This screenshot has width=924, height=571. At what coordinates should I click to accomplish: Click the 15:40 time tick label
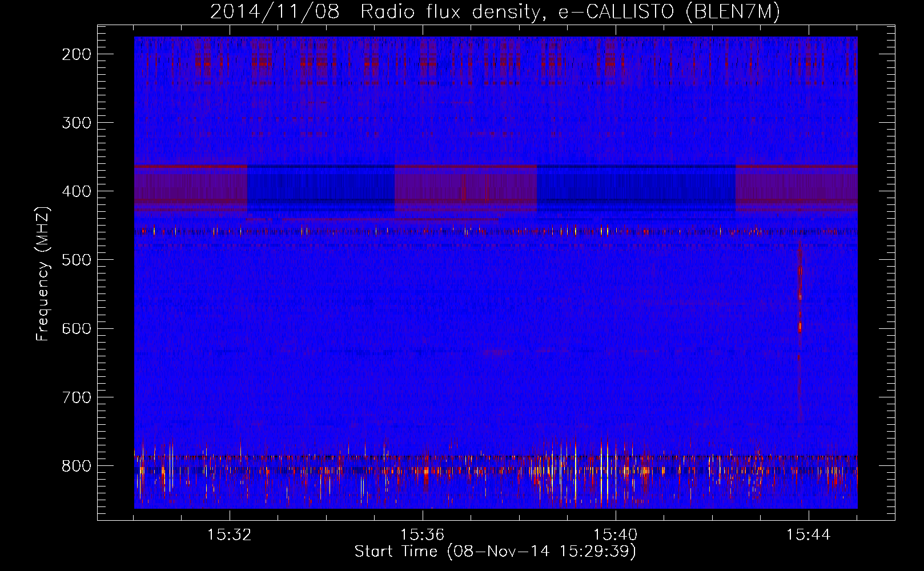616,534
